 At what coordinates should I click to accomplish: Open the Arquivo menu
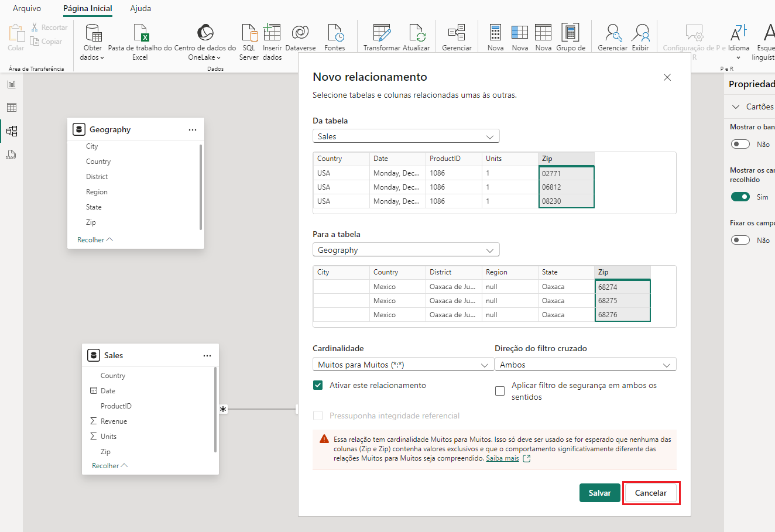click(27, 9)
